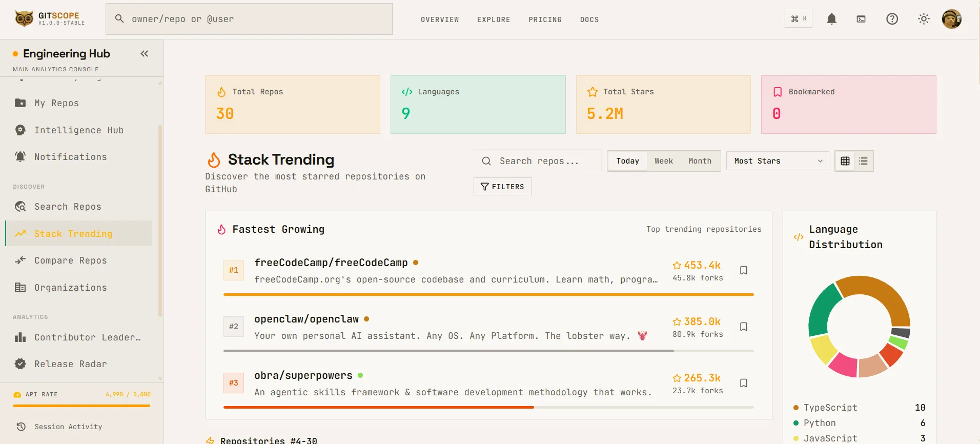
Task: Click the GitScope owl logo
Action: tap(24, 19)
